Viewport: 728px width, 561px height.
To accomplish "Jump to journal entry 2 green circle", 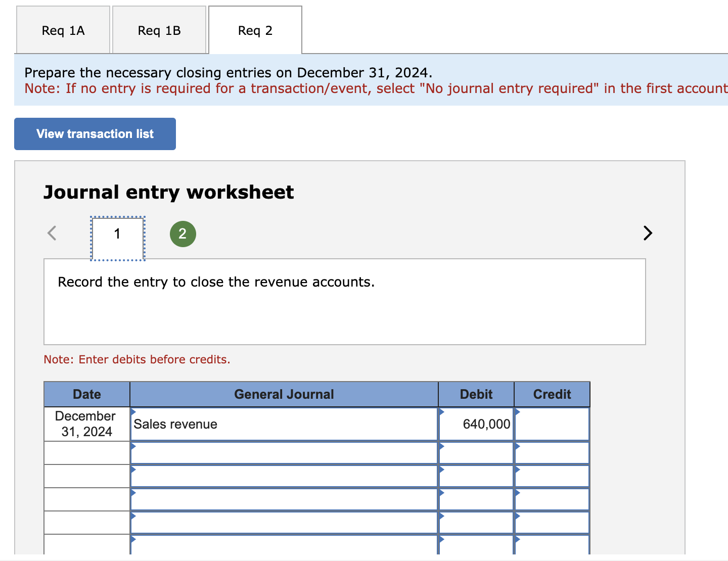I will (183, 233).
